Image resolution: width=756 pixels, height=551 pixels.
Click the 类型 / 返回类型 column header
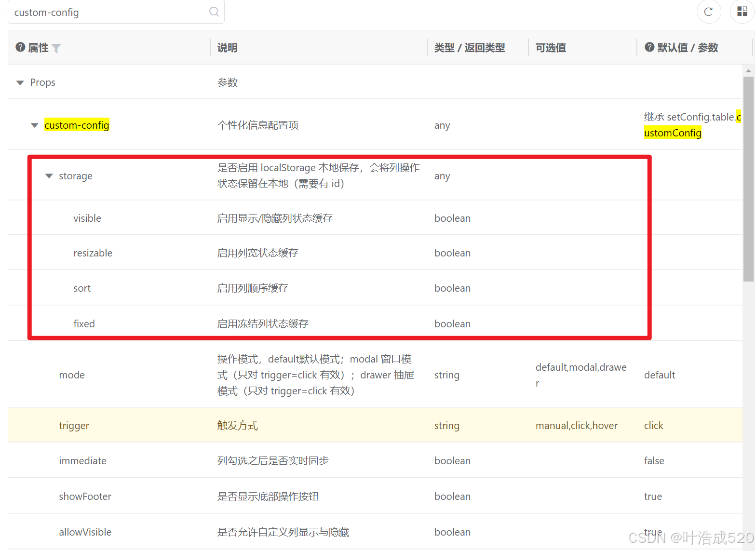coord(470,48)
